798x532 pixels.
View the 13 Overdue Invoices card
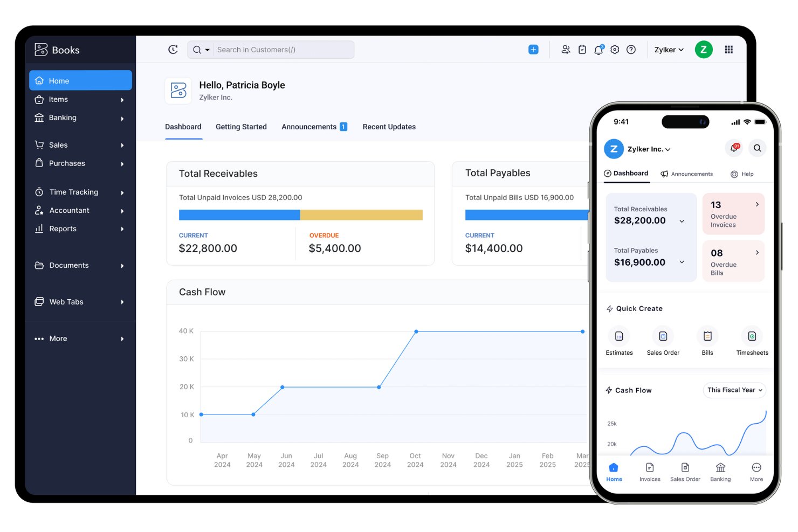[x=733, y=214]
